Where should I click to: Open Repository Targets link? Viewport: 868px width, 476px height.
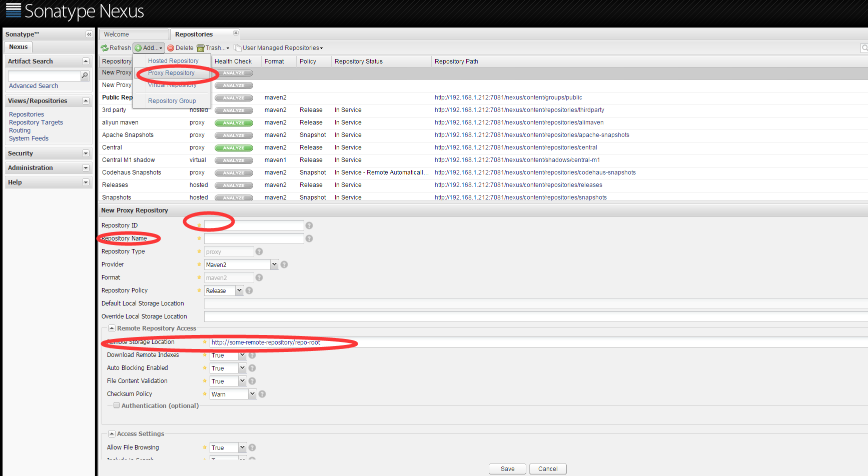pos(36,122)
